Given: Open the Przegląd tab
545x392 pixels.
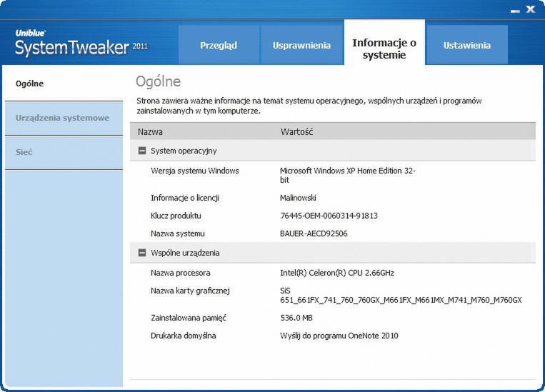Looking at the screenshot, I should pos(219,45).
